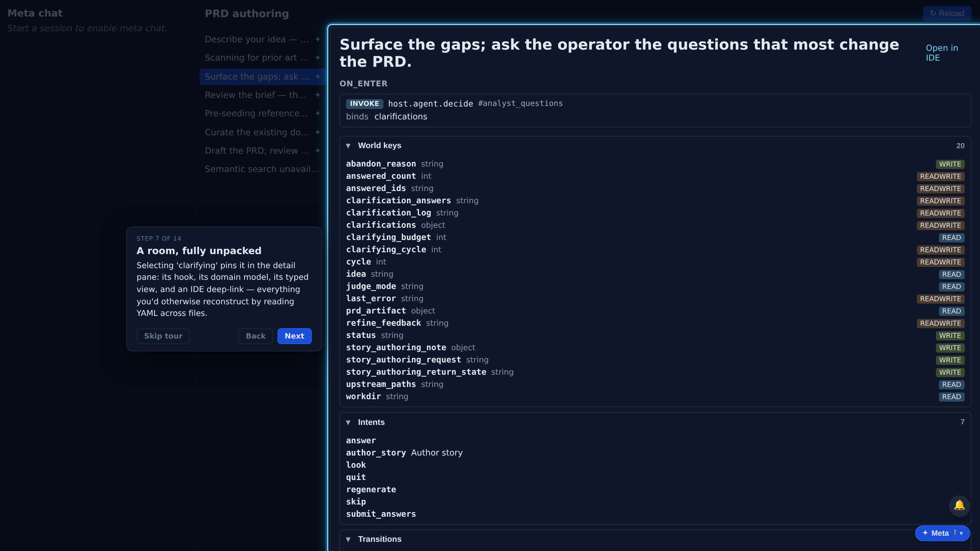Click the sparkle icon beside 'Scanning for prior art'

coord(318,58)
